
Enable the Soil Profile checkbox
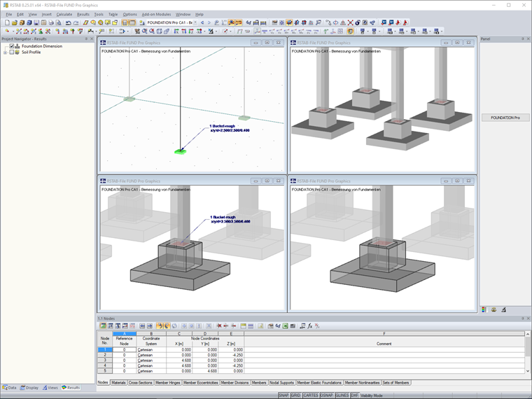click(11, 52)
